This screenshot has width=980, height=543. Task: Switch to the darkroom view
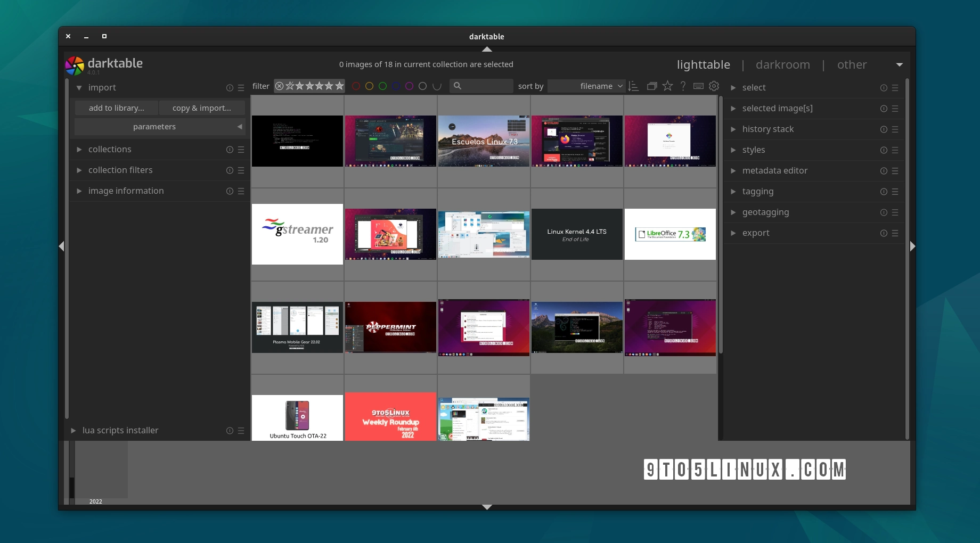(782, 64)
